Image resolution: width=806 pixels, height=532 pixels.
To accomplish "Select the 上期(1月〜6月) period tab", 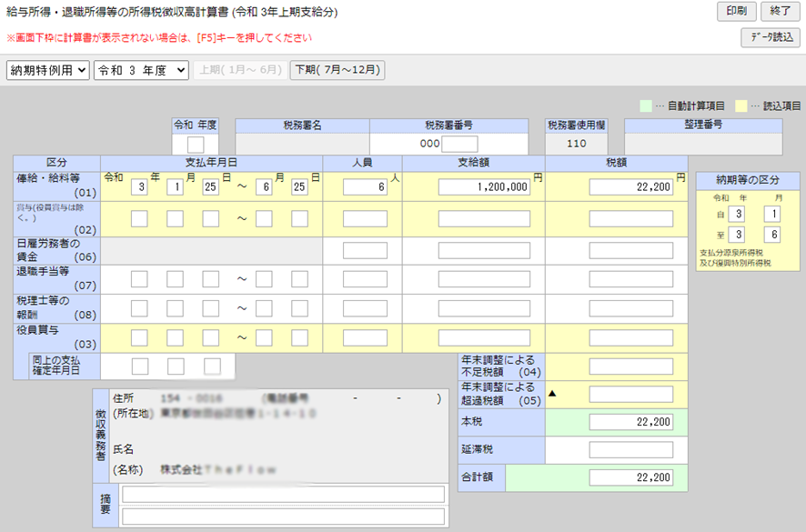I will 239,70.
